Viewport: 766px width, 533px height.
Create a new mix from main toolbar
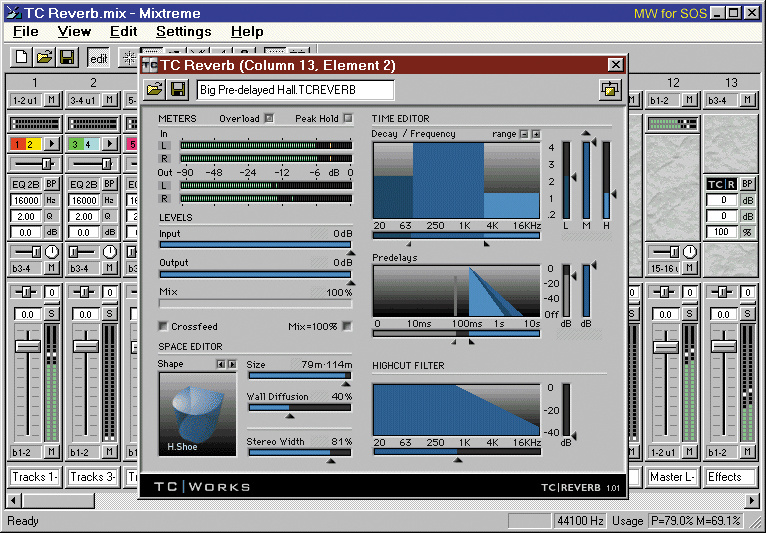tap(21, 58)
